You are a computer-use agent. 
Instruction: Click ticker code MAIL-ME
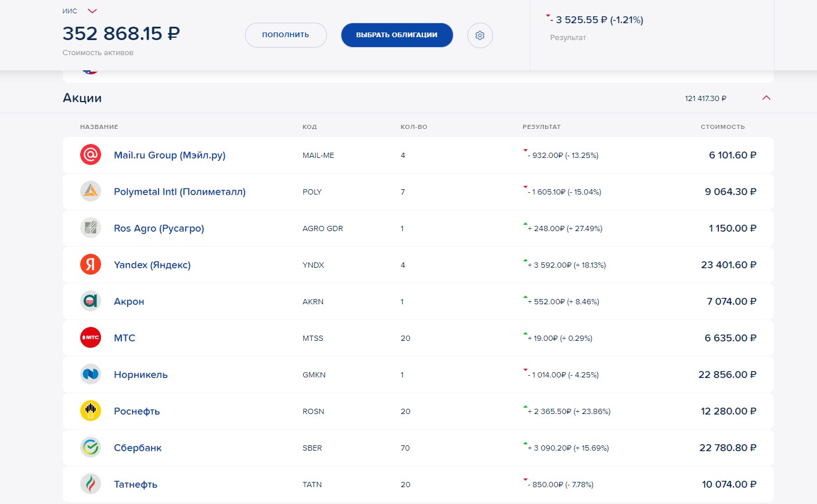pos(318,155)
